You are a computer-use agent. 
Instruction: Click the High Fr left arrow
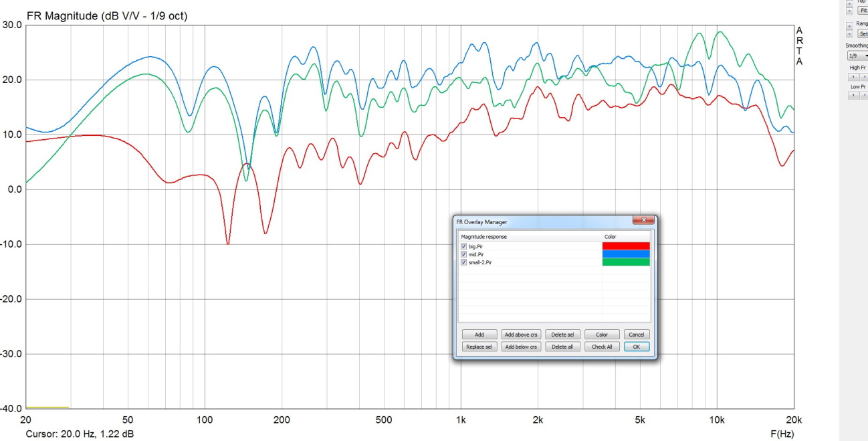853,77
